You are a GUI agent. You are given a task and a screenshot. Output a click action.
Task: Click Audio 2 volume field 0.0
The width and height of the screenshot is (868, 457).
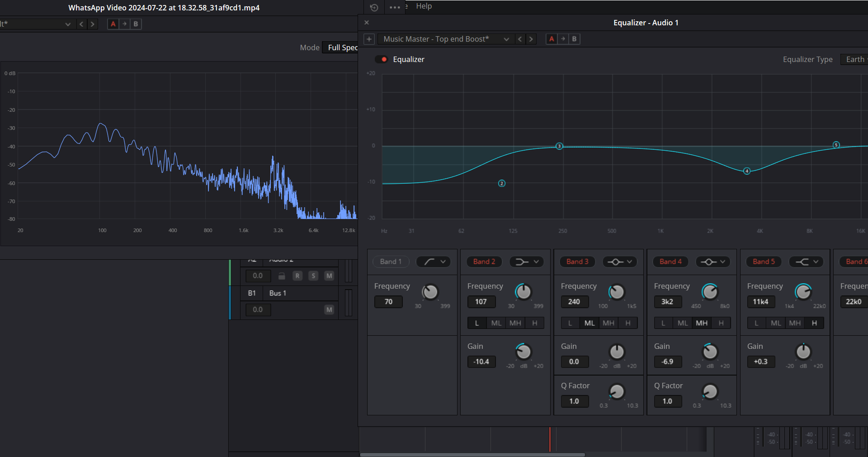[258, 276]
